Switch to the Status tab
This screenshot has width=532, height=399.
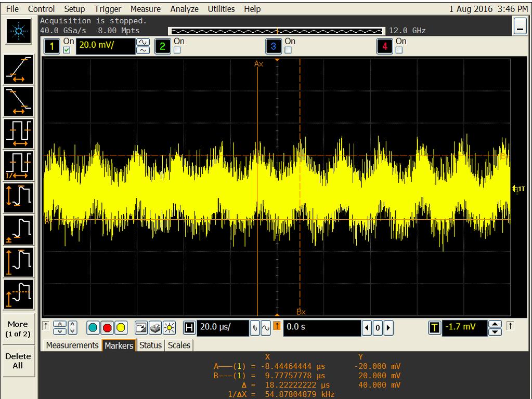tap(150, 345)
